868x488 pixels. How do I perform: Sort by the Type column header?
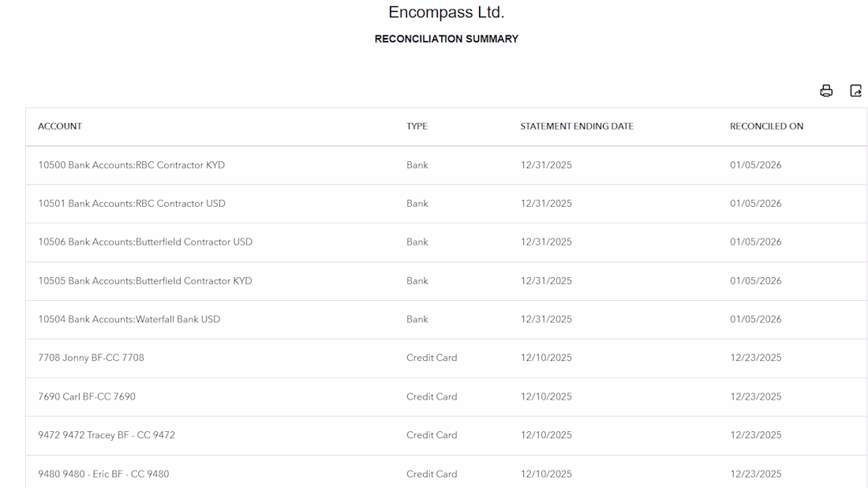tap(417, 126)
